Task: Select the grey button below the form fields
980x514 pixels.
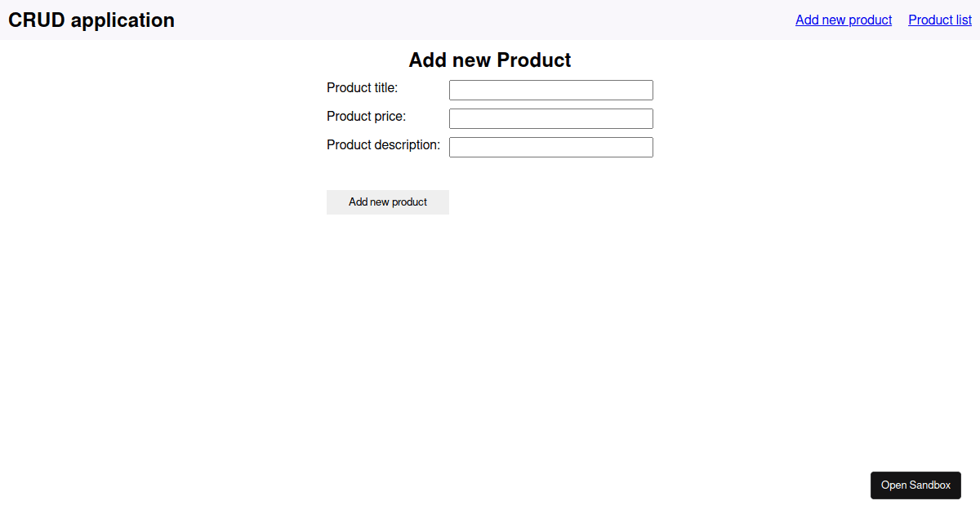Action: (x=388, y=202)
